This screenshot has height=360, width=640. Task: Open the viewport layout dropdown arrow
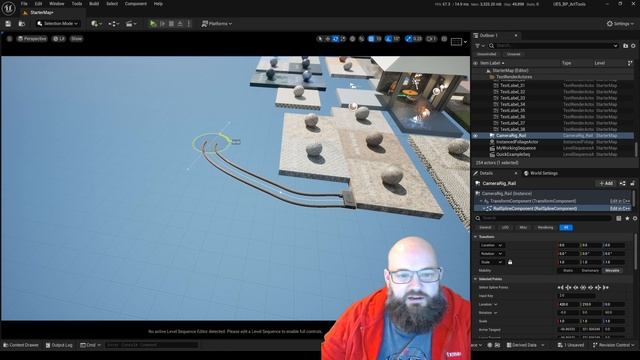point(465,42)
